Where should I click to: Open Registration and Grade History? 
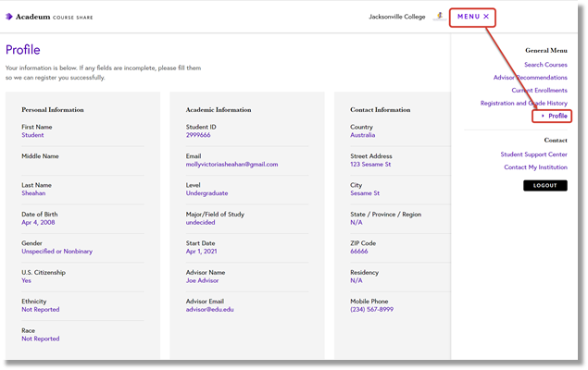(523, 104)
